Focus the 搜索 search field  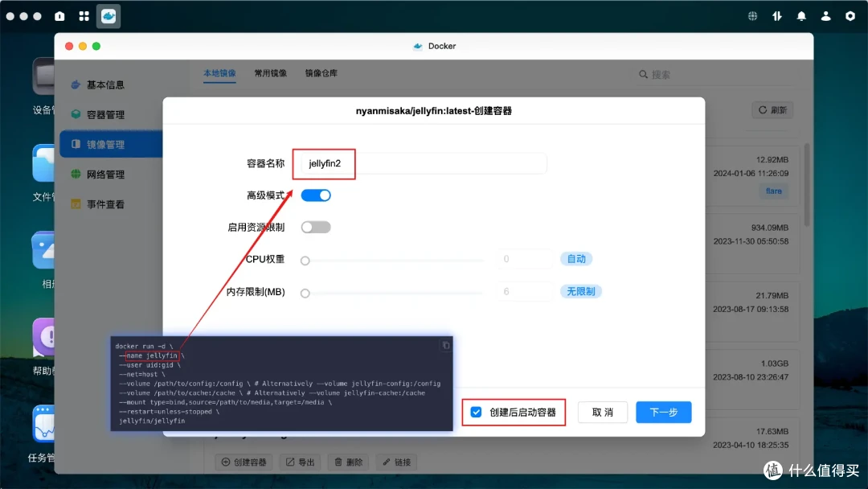click(716, 74)
